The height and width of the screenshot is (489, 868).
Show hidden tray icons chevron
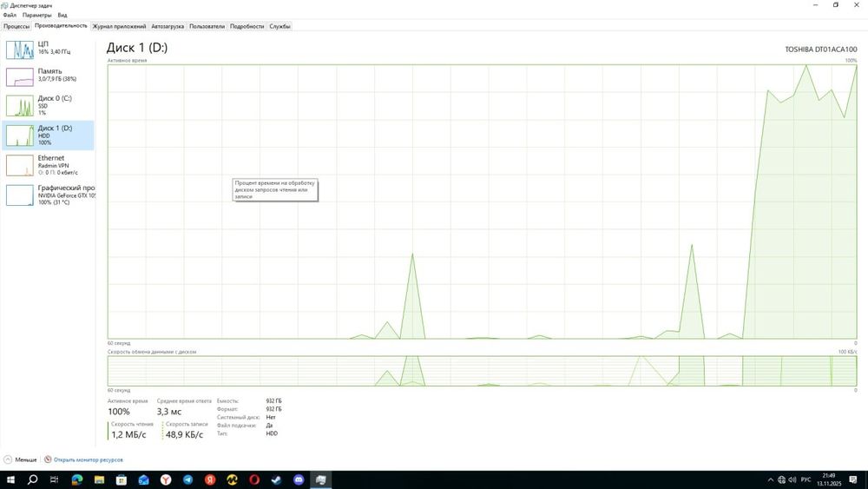tap(770, 479)
